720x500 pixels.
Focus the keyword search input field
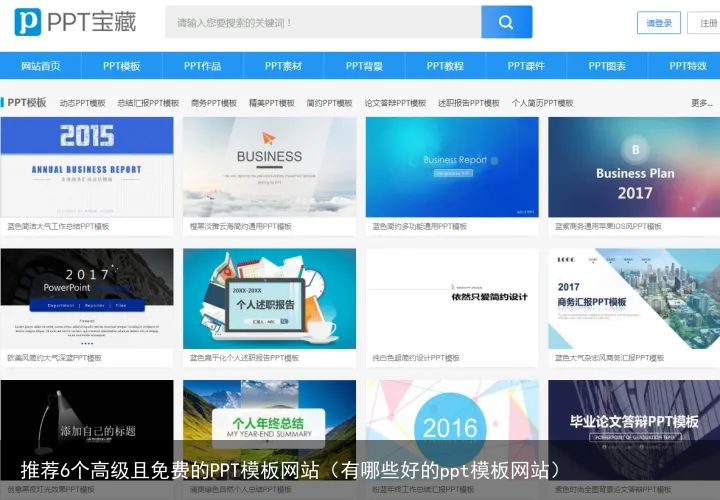pos(323,22)
